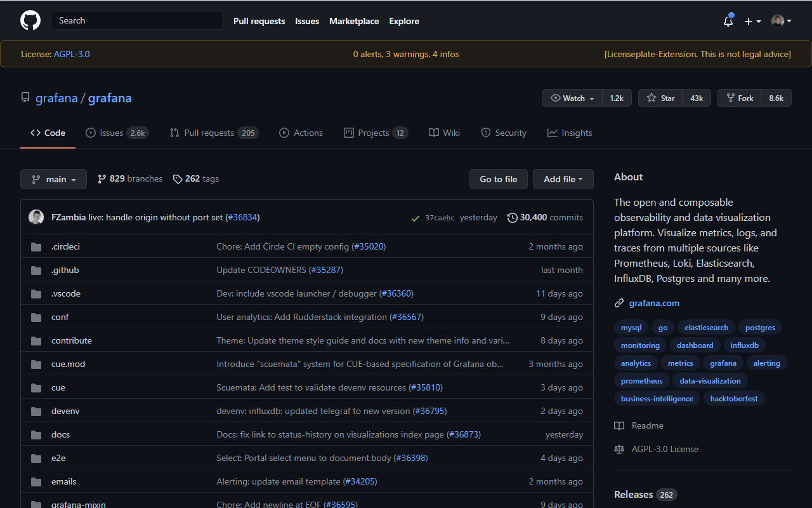
Task: Click in the Search field
Action: pos(137,20)
